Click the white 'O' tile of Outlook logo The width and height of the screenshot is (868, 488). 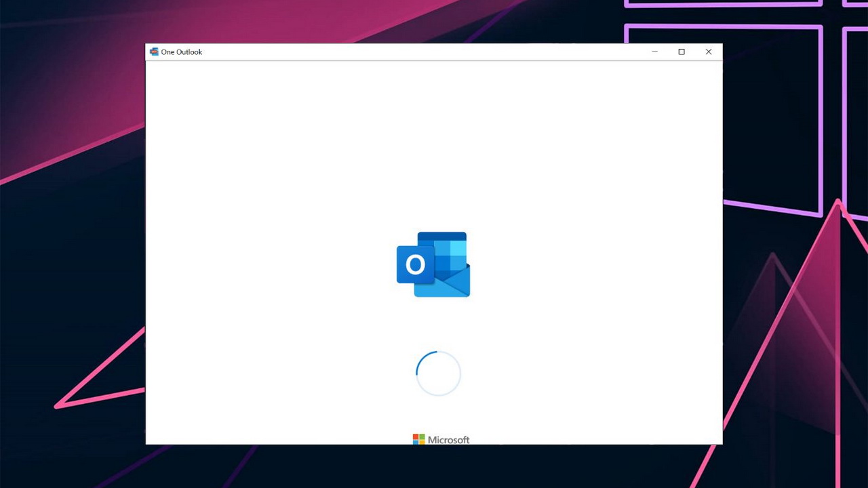(414, 264)
